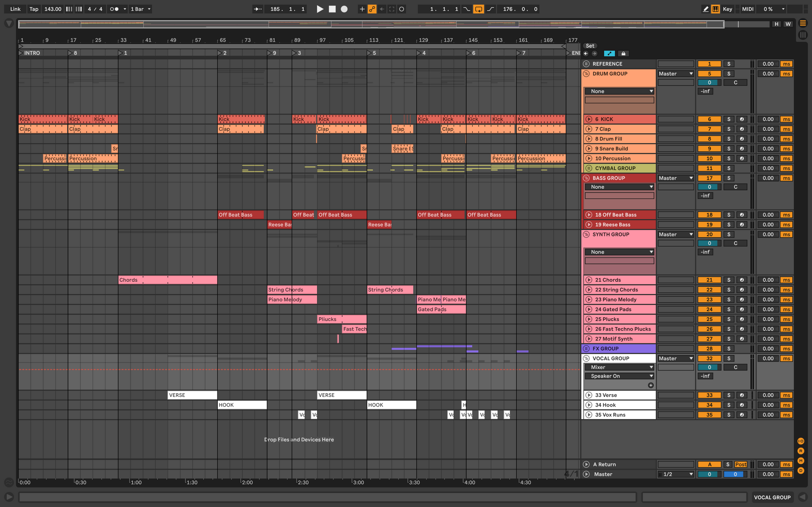This screenshot has height=507, width=812.
Task: Click the Link button
Action: (15, 9)
